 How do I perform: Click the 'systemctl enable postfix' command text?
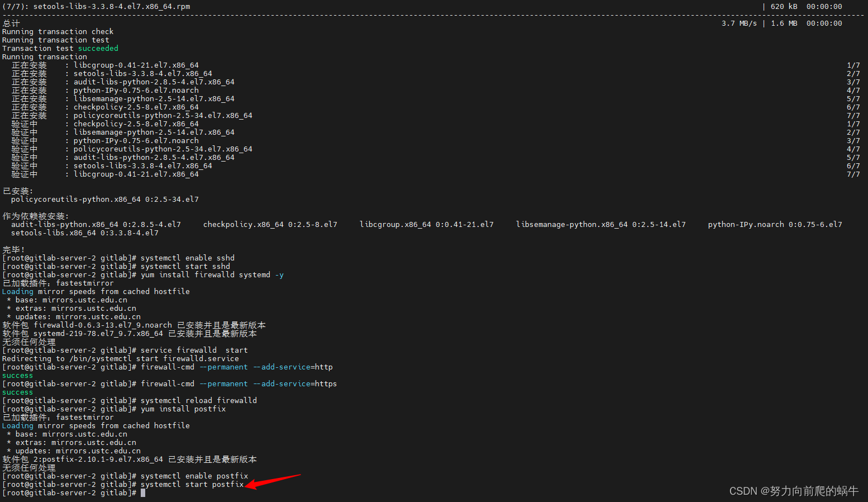pyautogui.click(x=194, y=476)
